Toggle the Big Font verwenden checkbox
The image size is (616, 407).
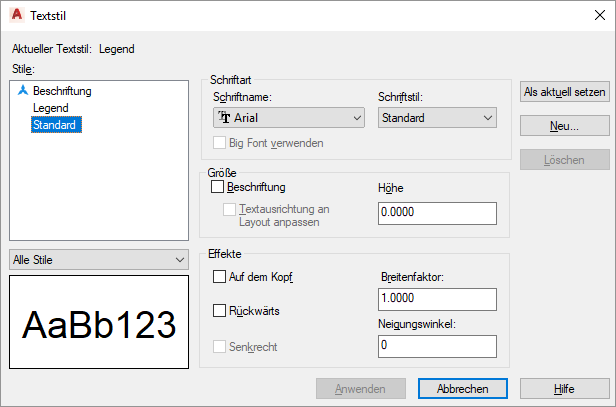pos(219,143)
